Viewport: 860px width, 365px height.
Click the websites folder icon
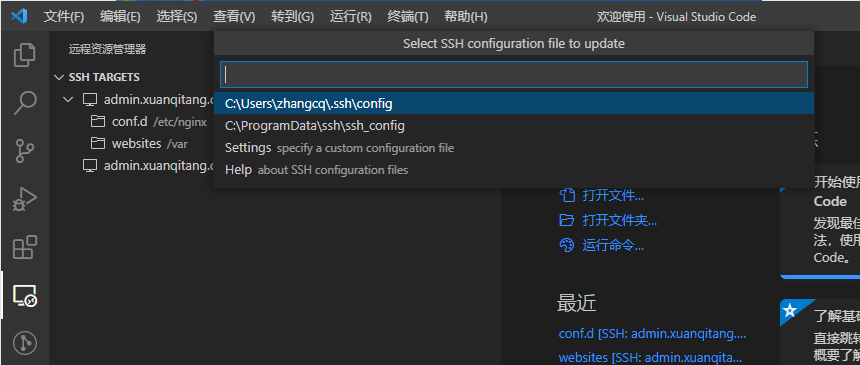(98, 144)
